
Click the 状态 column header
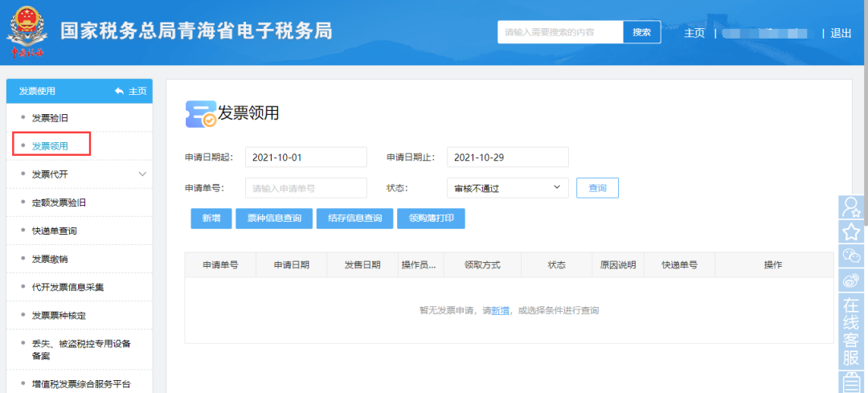pyautogui.click(x=556, y=264)
